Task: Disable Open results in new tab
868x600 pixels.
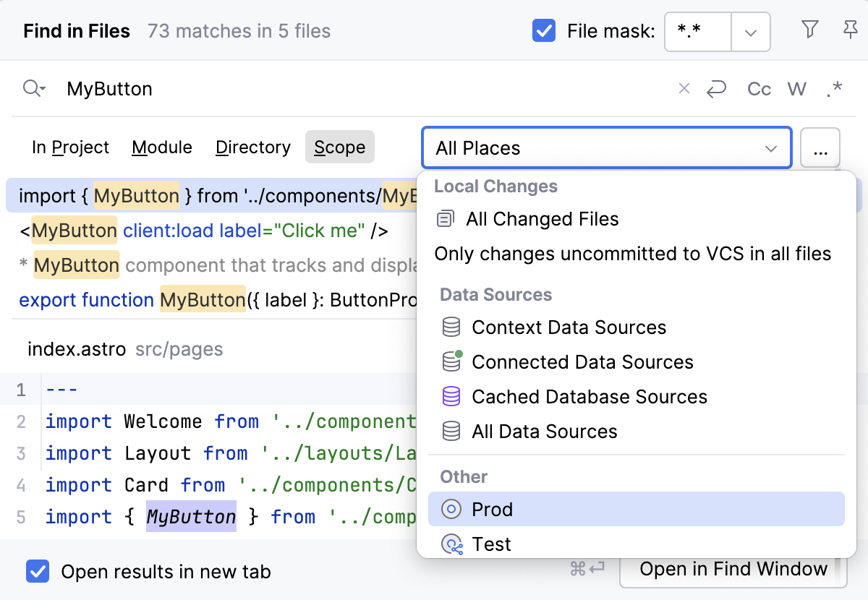Action: [37, 571]
